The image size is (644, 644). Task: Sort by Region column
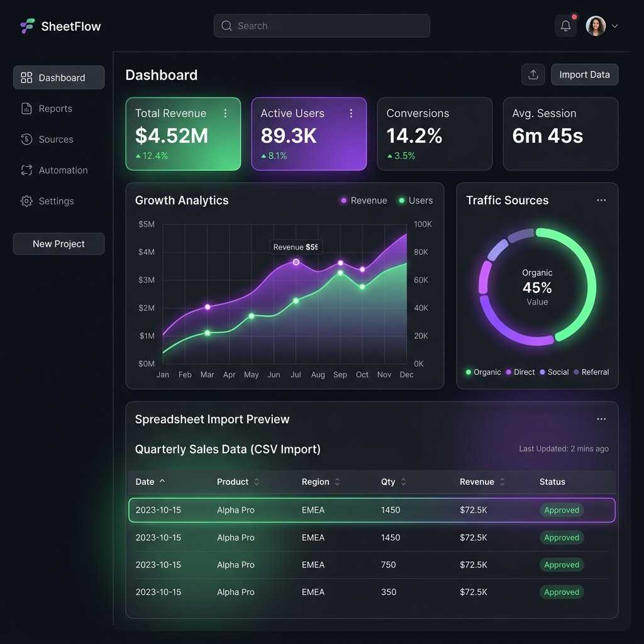pyautogui.click(x=320, y=482)
